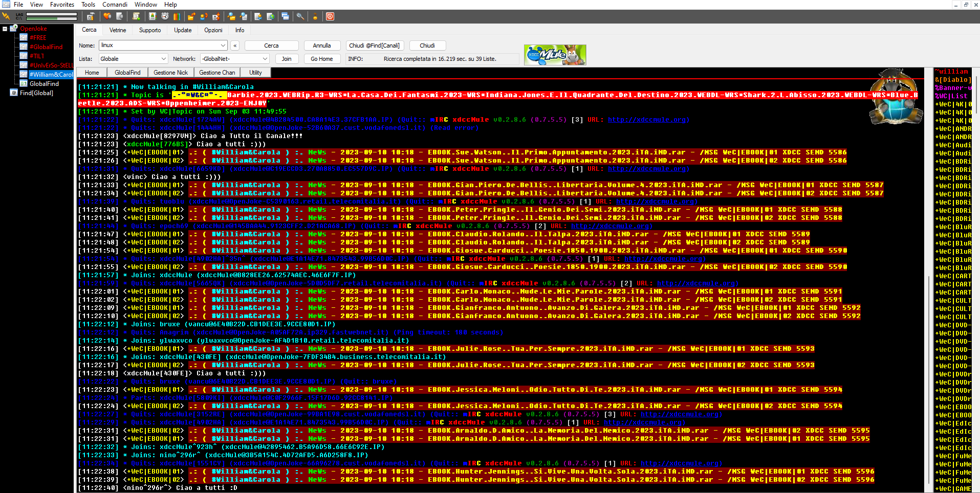Click the Utility switchbar button
The height and width of the screenshot is (493, 980).
[x=255, y=73]
